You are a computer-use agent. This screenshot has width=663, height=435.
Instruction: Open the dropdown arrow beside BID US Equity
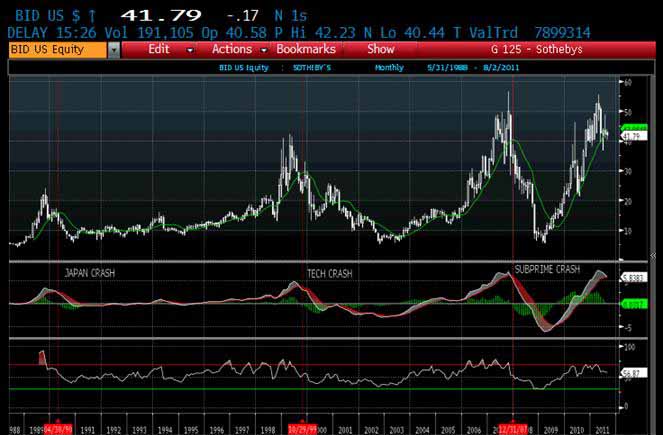coord(113,49)
